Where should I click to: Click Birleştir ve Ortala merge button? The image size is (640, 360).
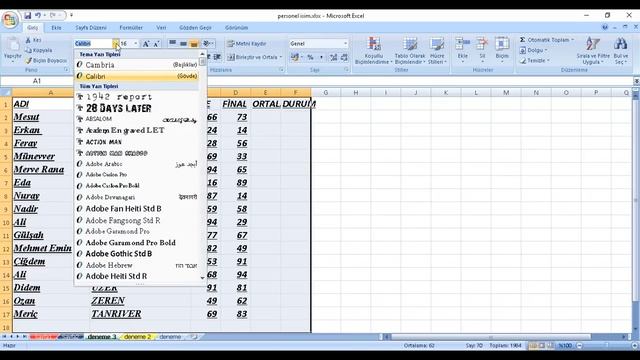pyautogui.click(x=252, y=57)
